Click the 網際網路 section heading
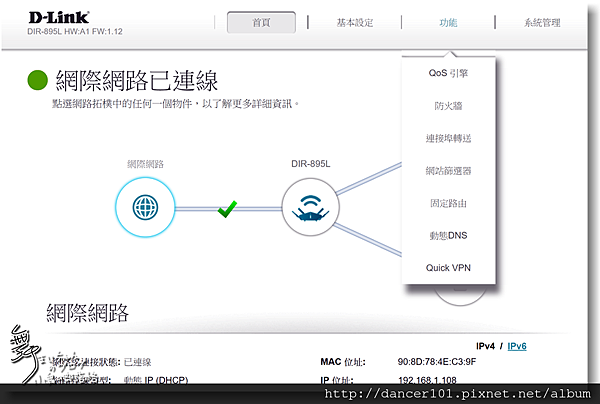Image resolution: width=600 pixels, height=404 pixels. point(88,313)
